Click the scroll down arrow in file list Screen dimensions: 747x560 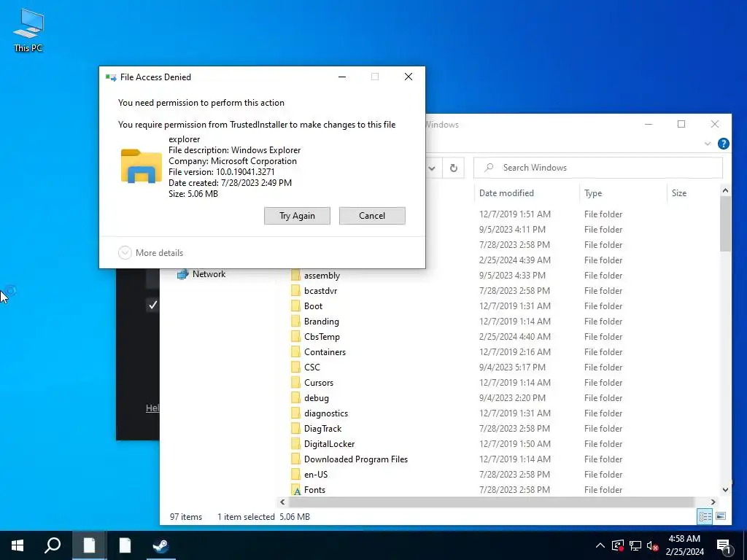point(725,489)
